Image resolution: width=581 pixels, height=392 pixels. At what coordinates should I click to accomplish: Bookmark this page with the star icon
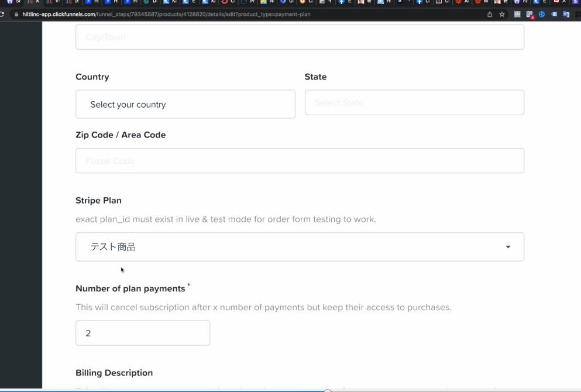[501, 15]
